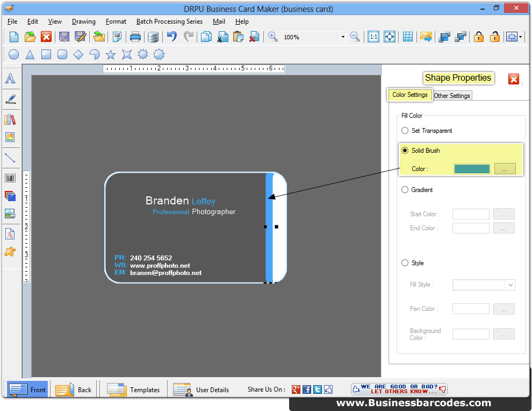
Task: Open the zoom percentage dropdown
Action: pos(343,37)
